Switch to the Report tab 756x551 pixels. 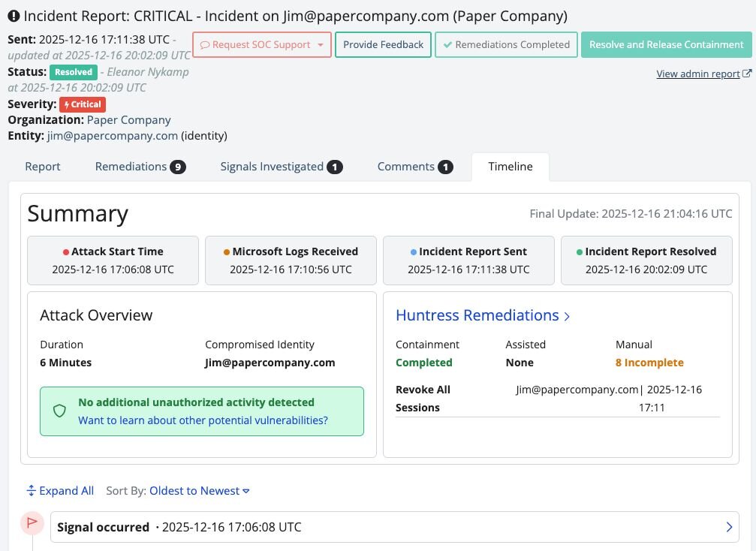point(43,167)
